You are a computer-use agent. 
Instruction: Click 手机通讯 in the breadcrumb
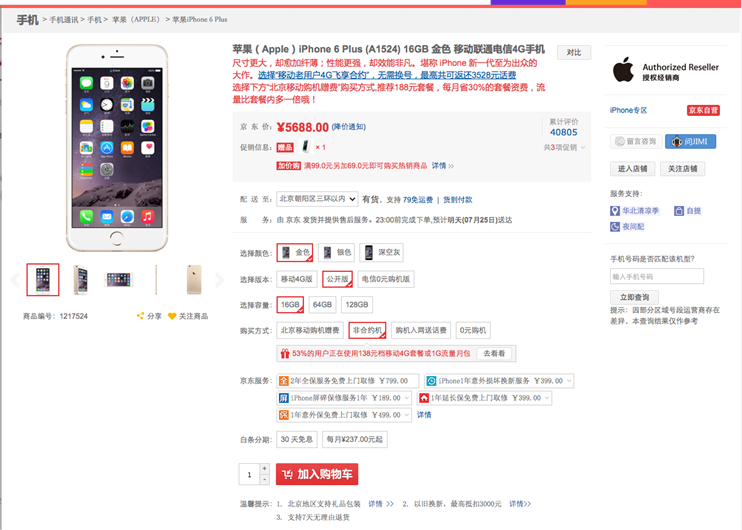[x=63, y=19]
